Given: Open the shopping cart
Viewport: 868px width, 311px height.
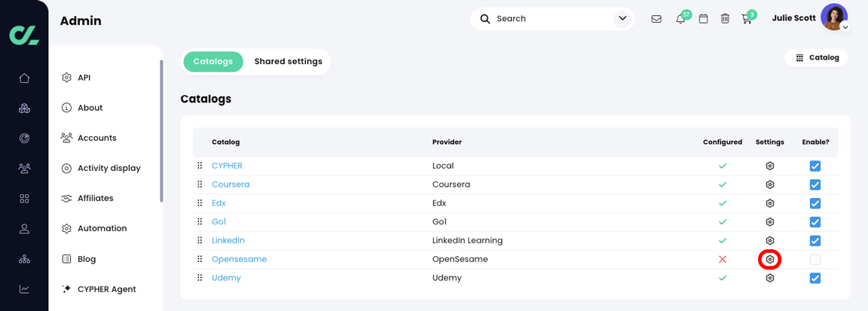Looking at the screenshot, I should tap(747, 19).
